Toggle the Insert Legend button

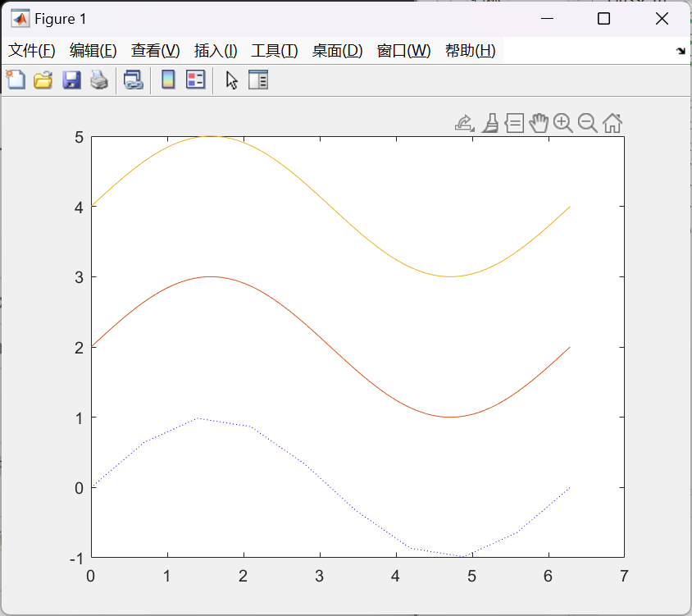point(195,80)
